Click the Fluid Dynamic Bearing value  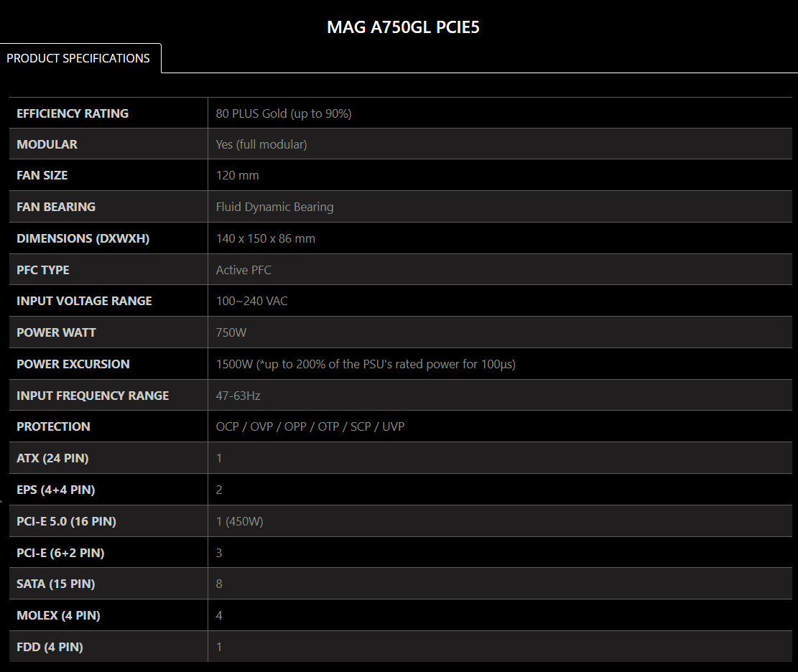pyautogui.click(x=274, y=207)
